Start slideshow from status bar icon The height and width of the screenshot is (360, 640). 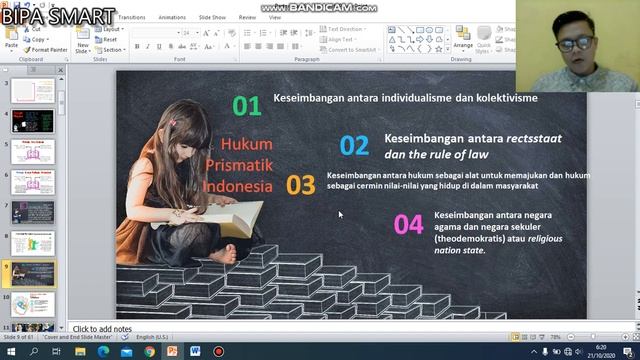pos(542,337)
